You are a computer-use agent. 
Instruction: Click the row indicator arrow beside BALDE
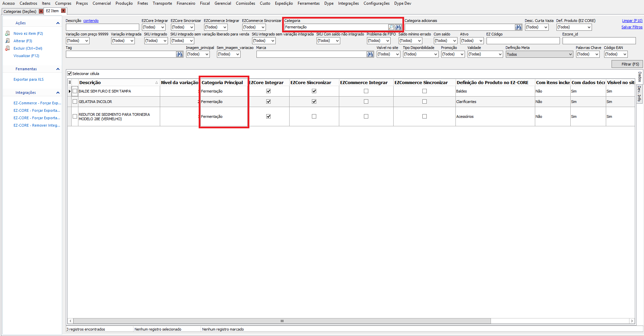70,91
